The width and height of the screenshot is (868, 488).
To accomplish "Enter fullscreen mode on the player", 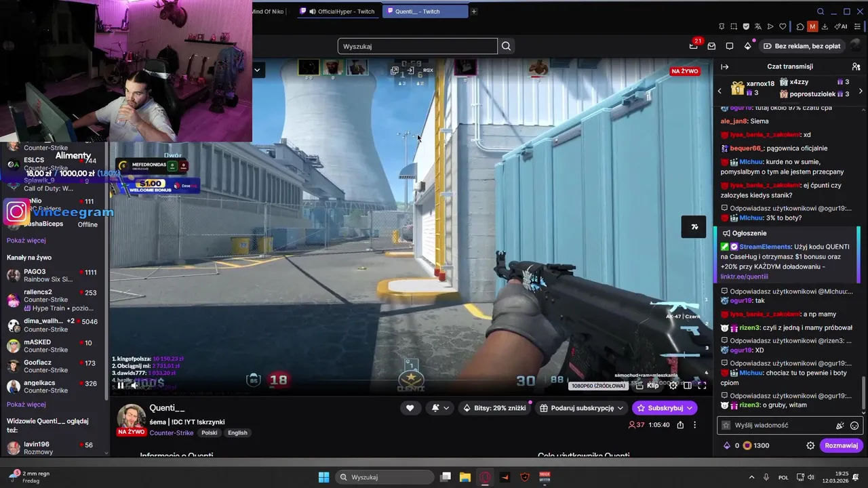I will click(703, 385).
